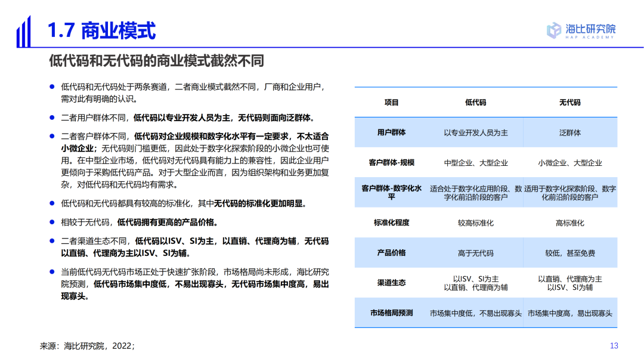The image size is (644, 362).
Task: Click the row label 标准化程度
Action: click(391, 222)
